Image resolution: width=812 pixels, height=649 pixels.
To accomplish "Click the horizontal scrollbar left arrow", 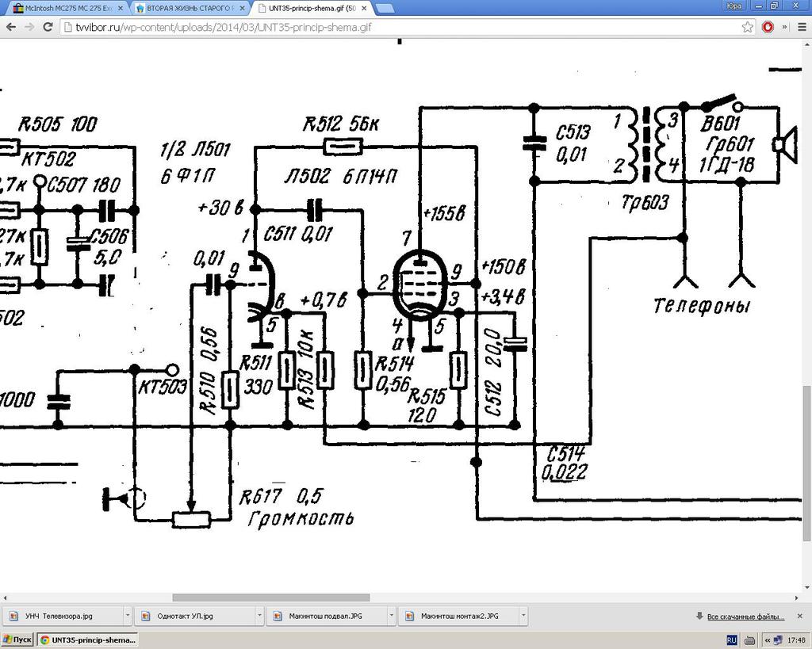I will tap(5, 597).
